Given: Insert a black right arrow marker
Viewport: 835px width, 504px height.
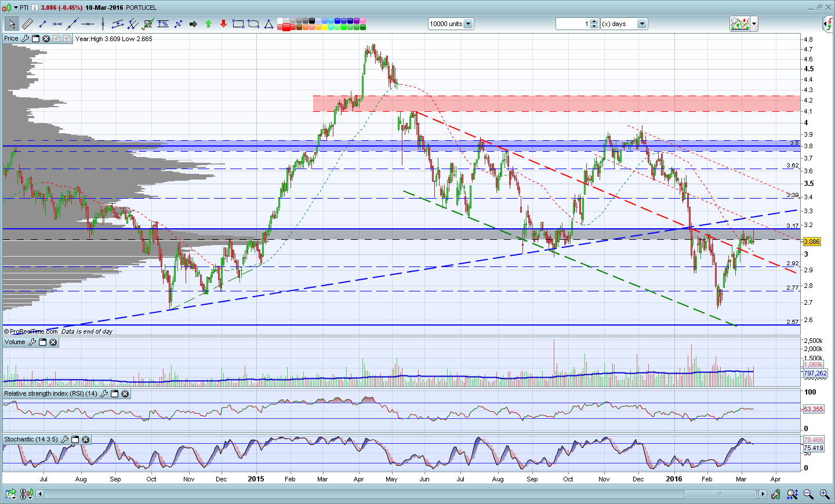Looking at the screenshot, I should [x=193, y=24].
